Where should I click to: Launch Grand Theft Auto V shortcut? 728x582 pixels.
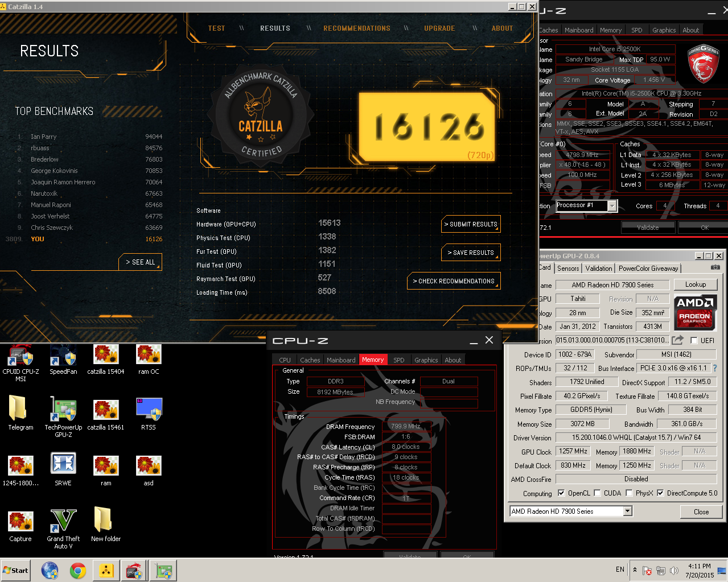click(63, 529)
